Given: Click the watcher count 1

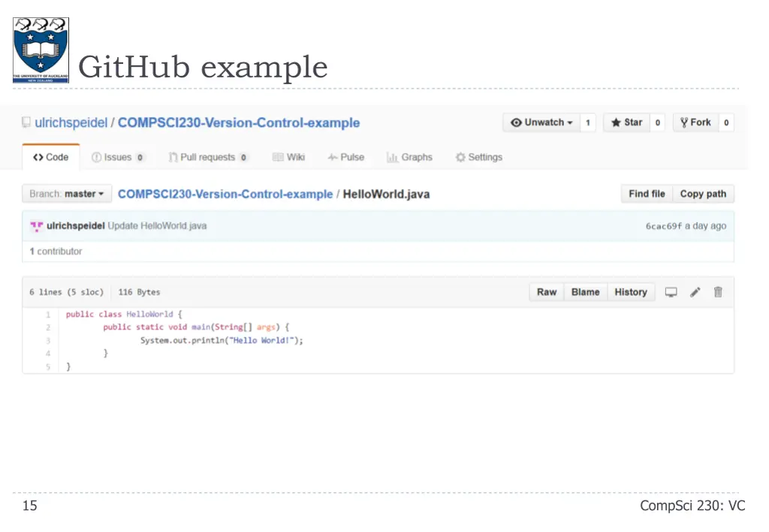Looking at the screenshot, I should [587, 122].
